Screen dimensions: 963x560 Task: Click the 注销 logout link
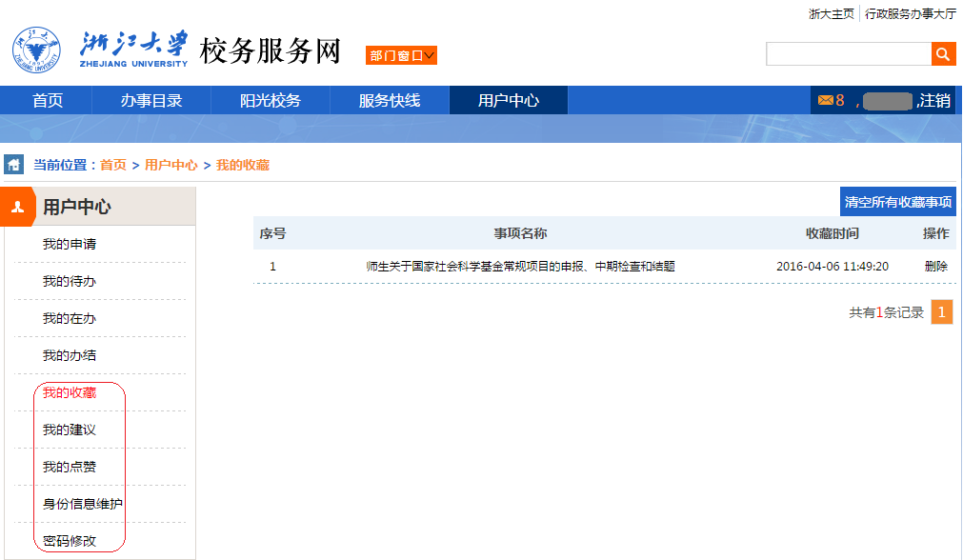pyautogui.click(x=934, y=101)
